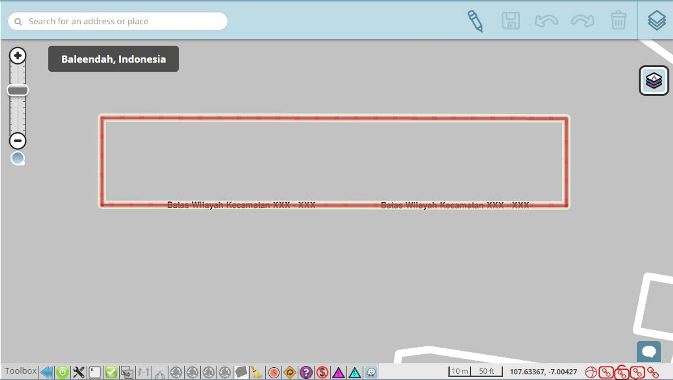Click the Wazer face icon in Toolbox

click(371, 372)
